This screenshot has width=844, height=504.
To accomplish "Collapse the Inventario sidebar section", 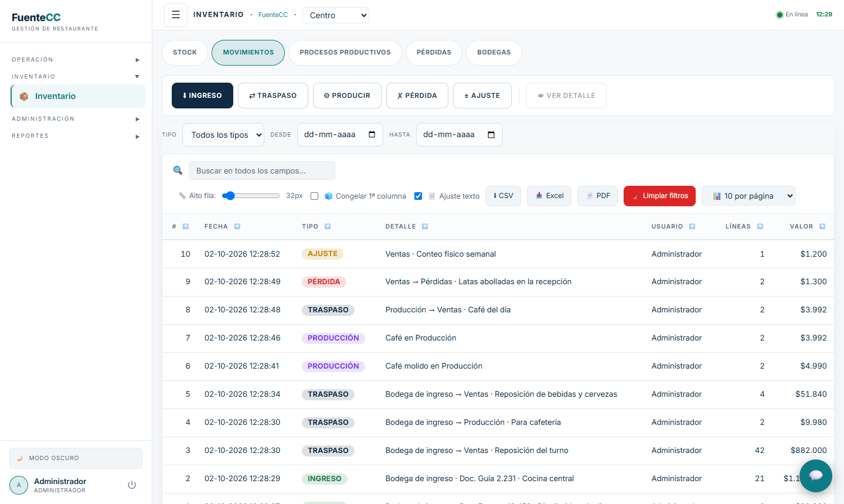I will [x=76, y=77].
